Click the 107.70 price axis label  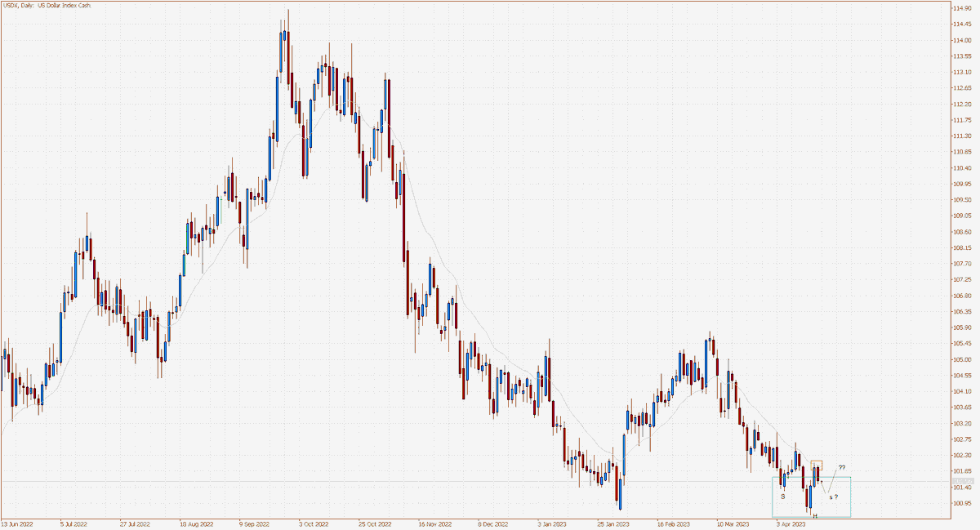pos(961,264)
